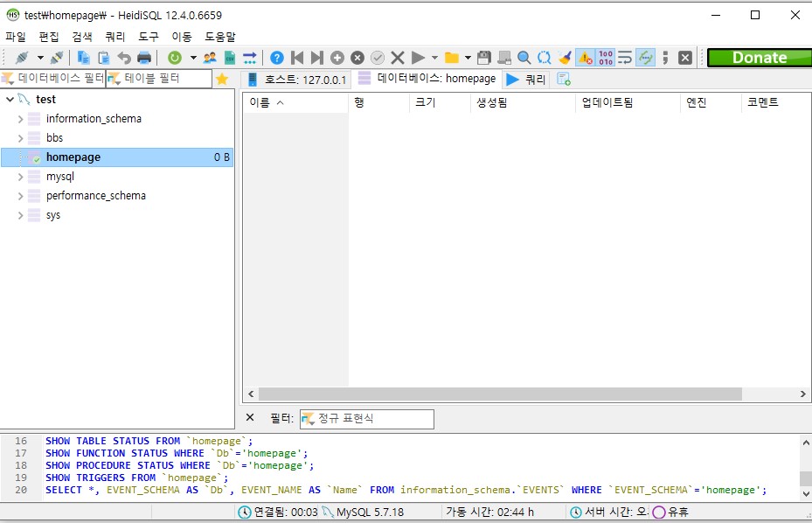Image resolution: width=812 pixels, height=523 pixels.
Task: Open the 도움말 menu
Action: [220, 37]
